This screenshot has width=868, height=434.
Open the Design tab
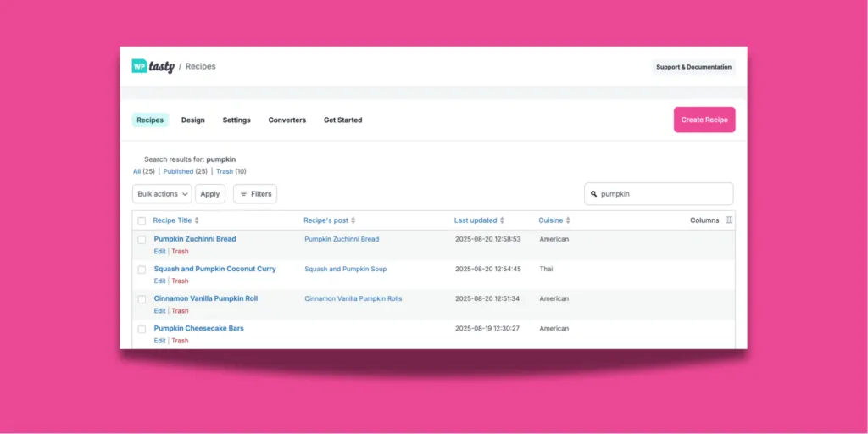coord(193,120)
